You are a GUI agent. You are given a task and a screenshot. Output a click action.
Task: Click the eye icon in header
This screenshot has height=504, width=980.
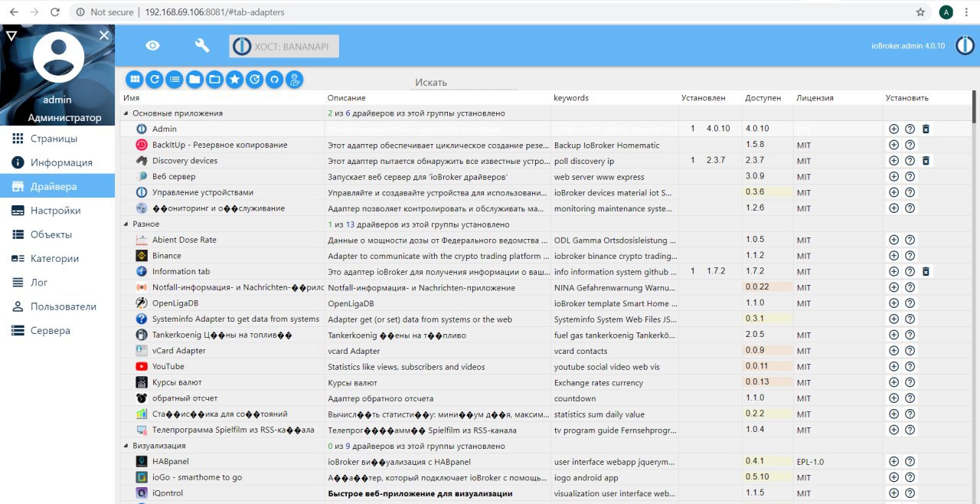pos(153,46)
